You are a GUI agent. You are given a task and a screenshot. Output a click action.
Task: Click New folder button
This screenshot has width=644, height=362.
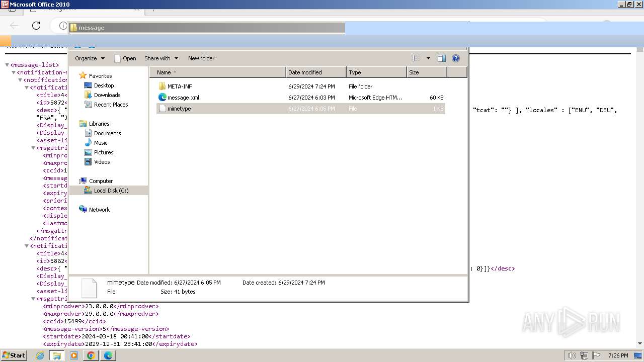[201, 58]
